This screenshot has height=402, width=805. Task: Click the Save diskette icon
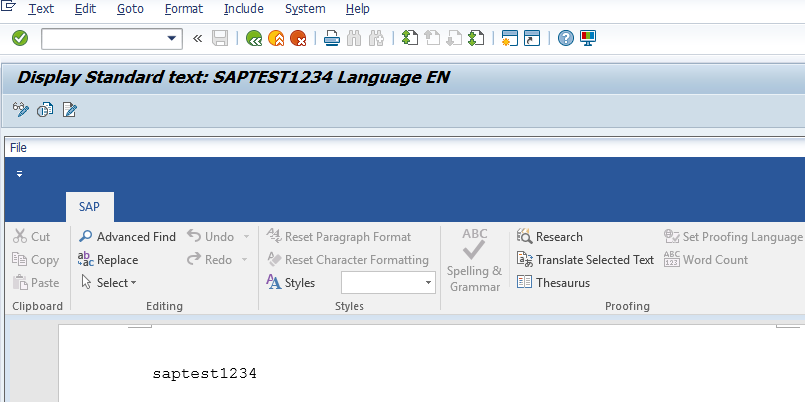click(220, 39)
